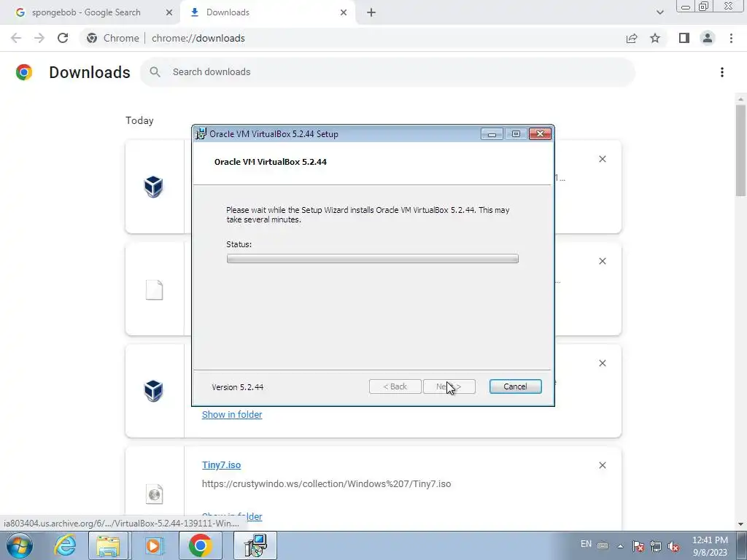Open Windows Media Player from the taskbar

pyautogui.click(x=153, y=545)
